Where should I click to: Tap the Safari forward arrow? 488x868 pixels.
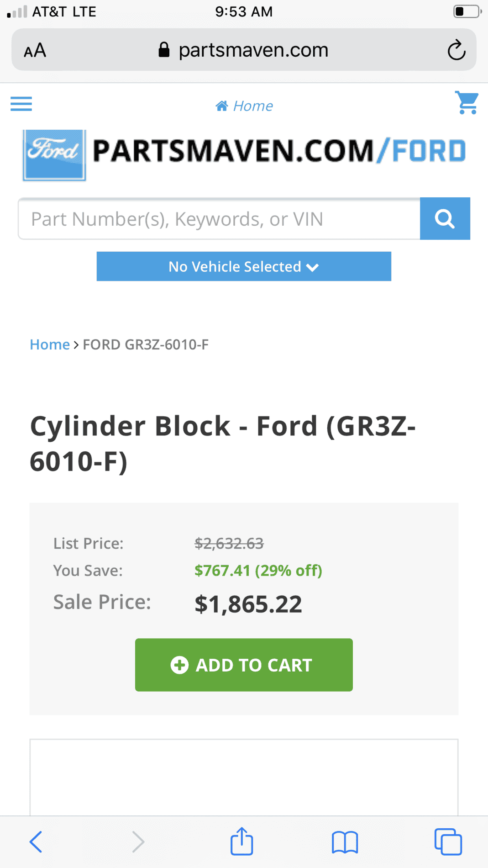pyautogui.click(x=138, y=842)
